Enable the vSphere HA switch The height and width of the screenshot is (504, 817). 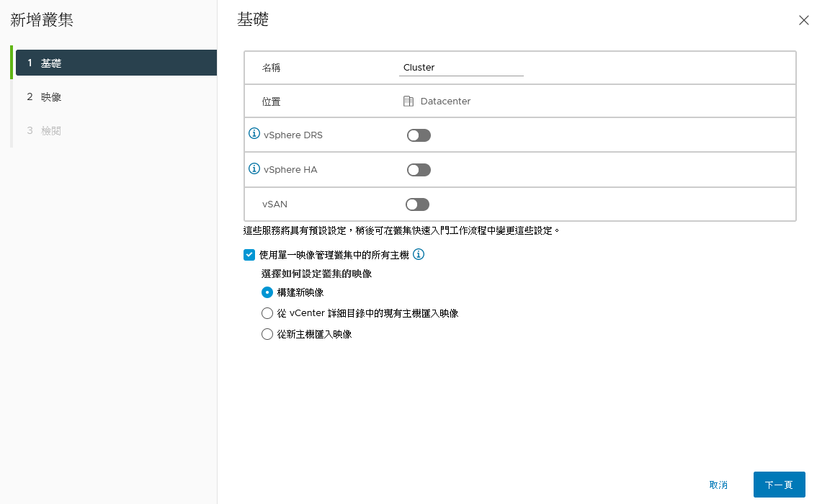tap(419, 170)
